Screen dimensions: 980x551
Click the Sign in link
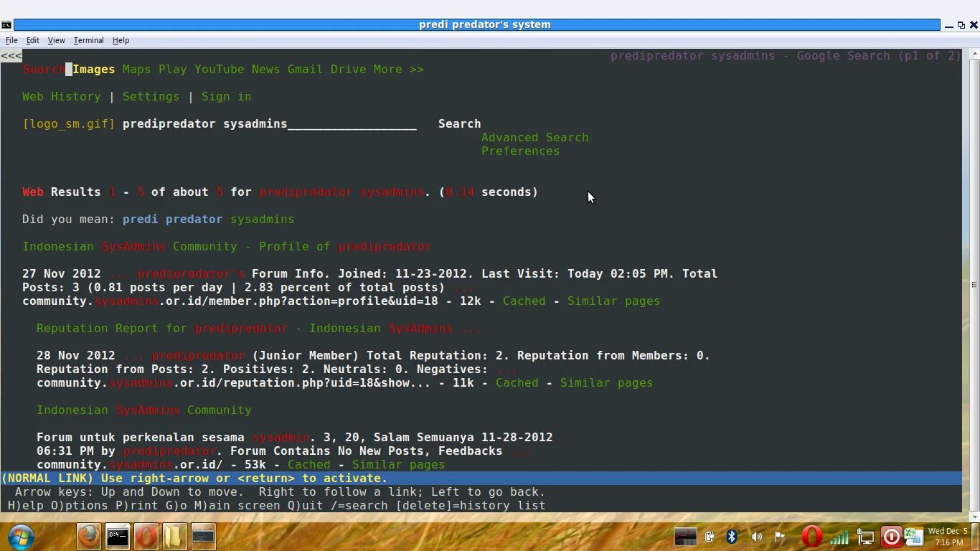[x=226, y=97]
